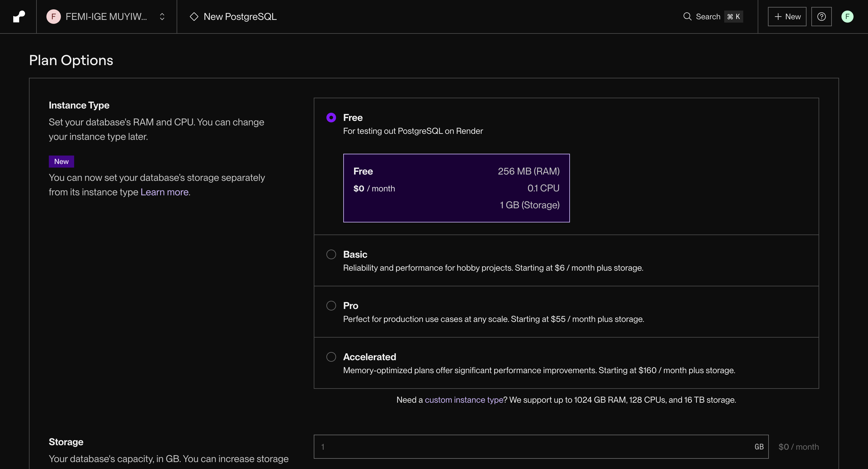Select the Accelerated instance type radio
The height and width of the screenshot is (469, 868).
pos(331,357)
